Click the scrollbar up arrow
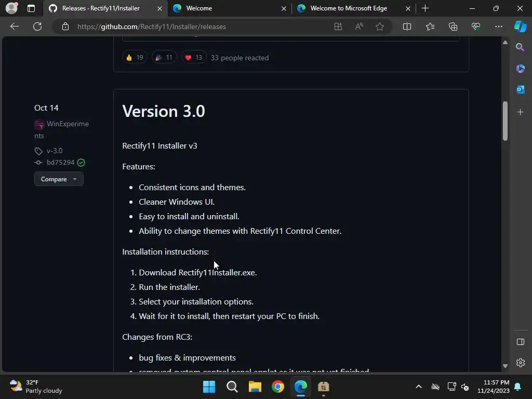 pyautogui.click(x=505, y=43)
